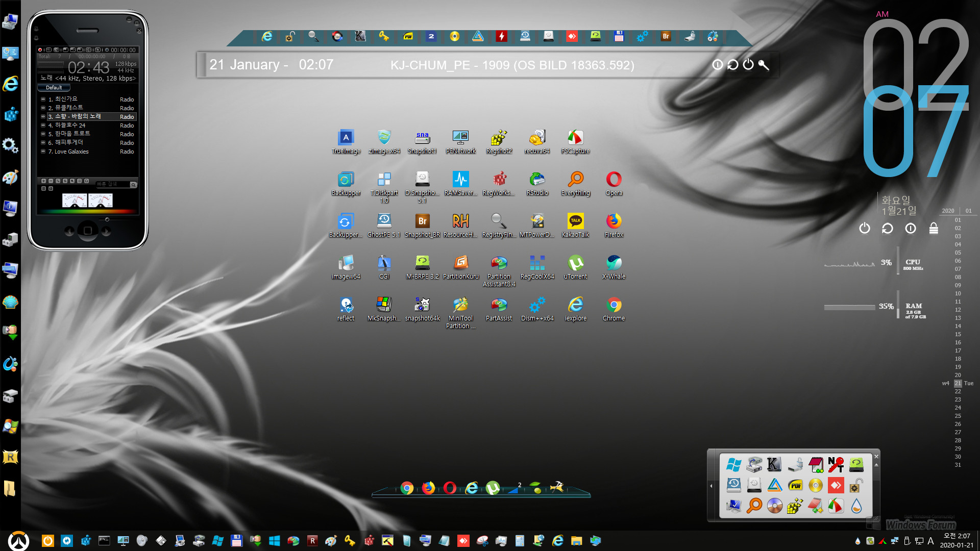Launch GhostPE 5.1 desktop icon
The width and height of the screenshot is (980, 551).
tap(384, 225)
